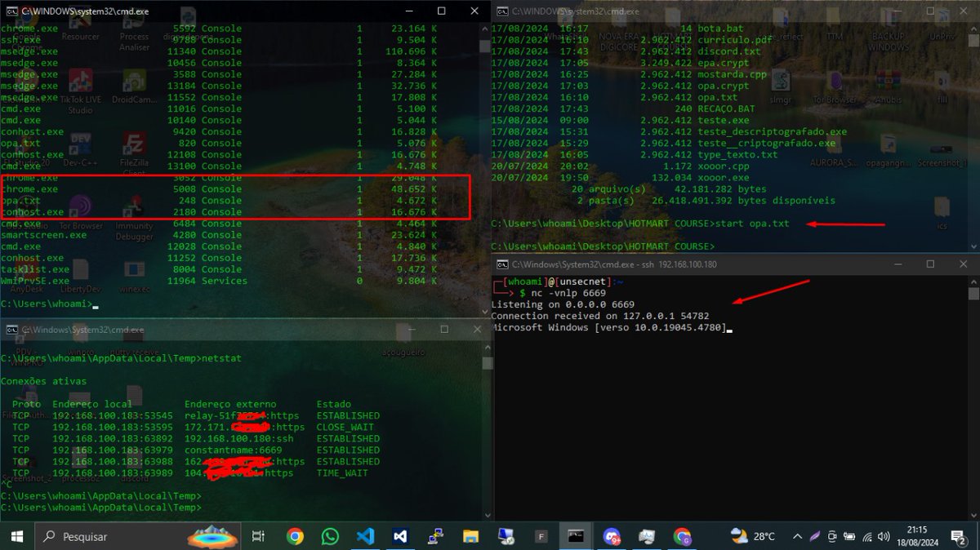Click 'Listening on 0.0.0.0 6669' line
Screen dimensions: 980x550
(563, 304)
